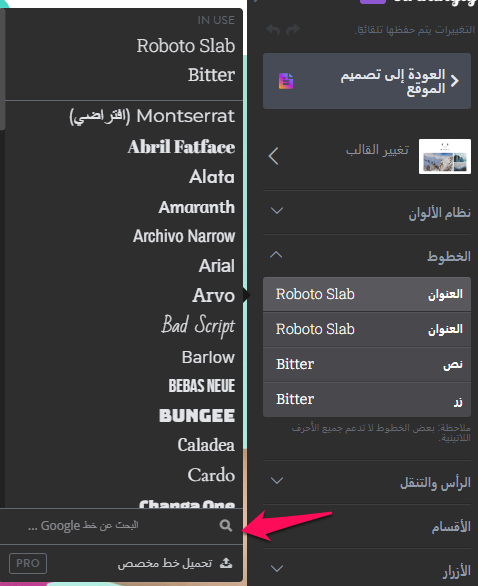Select the Abril Fatface font
The image size is (478, 586).
point(181,146)
